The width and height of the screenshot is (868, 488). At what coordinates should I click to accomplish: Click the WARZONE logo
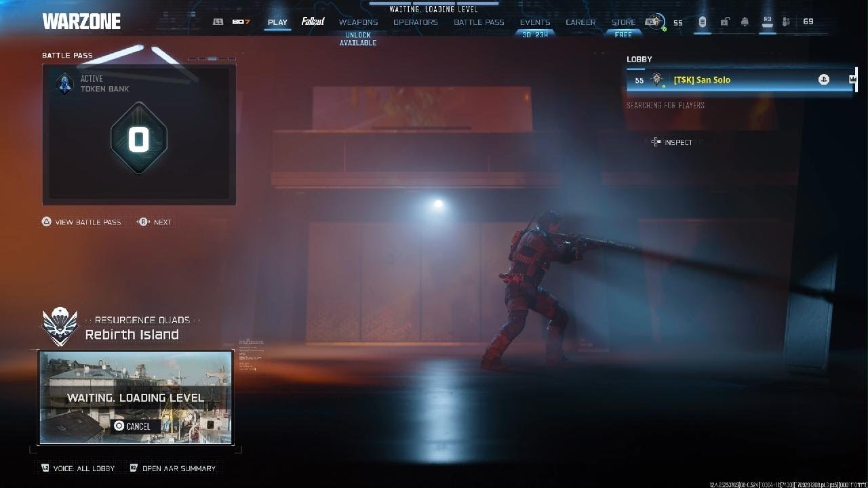pyautogui.click(x=81, y=22)
